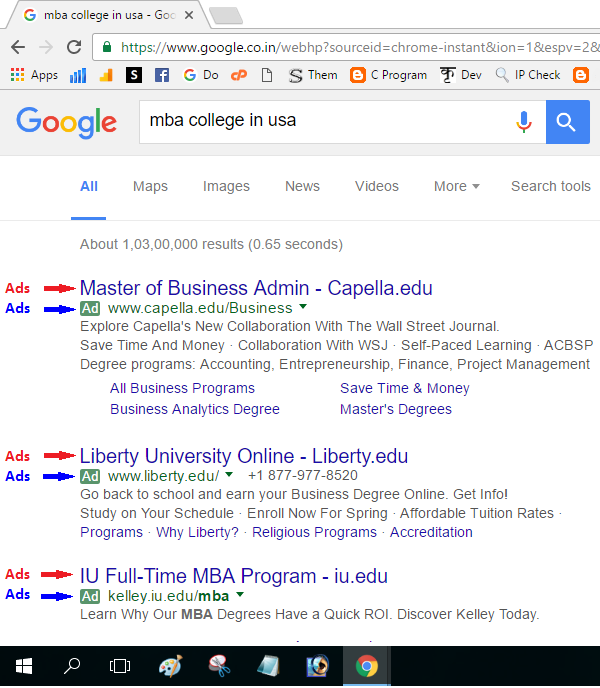Open the Apps grid bookmark

(34, 75)
